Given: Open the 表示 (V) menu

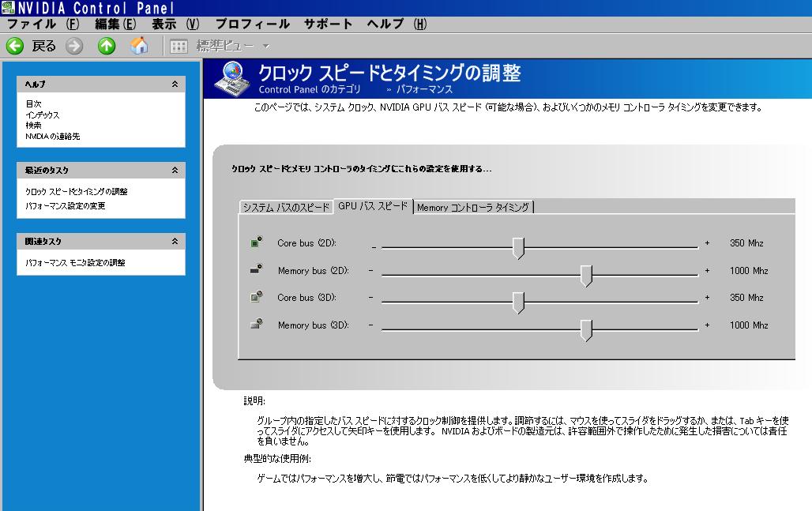Looking at the screenshot, I should [175, 24].
